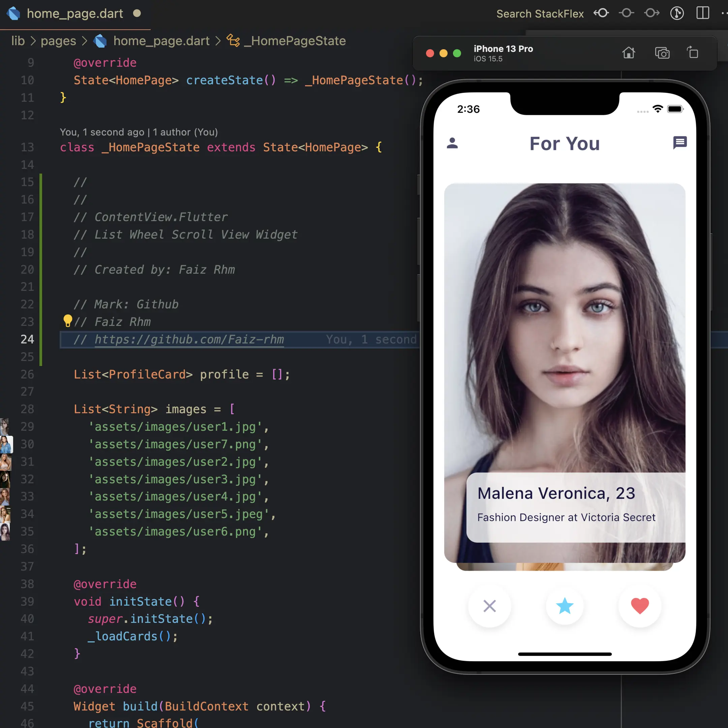The width and height of the screenshot is (728, 728).
Task: Navigate back with the back arrow icon
Action: tap(601, 13)
